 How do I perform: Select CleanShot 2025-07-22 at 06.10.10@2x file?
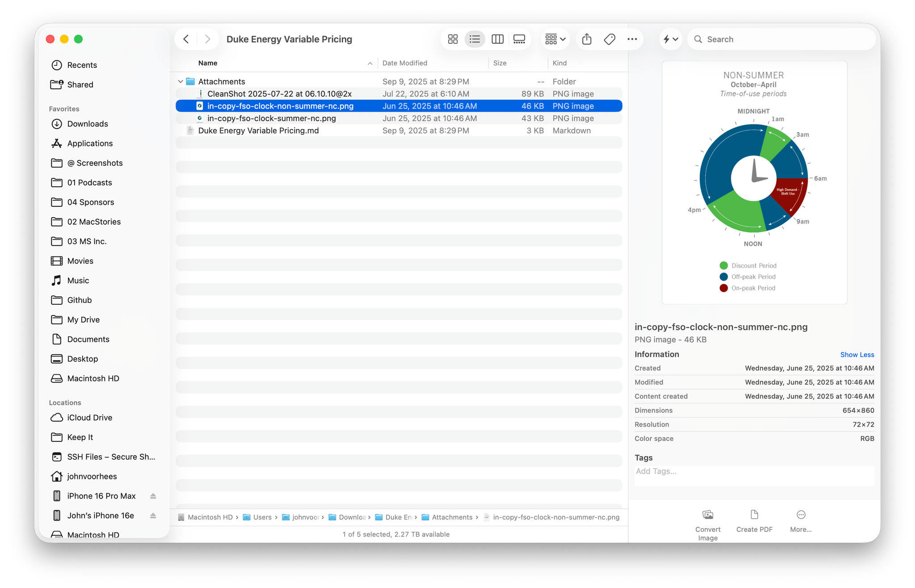(399, 94)
